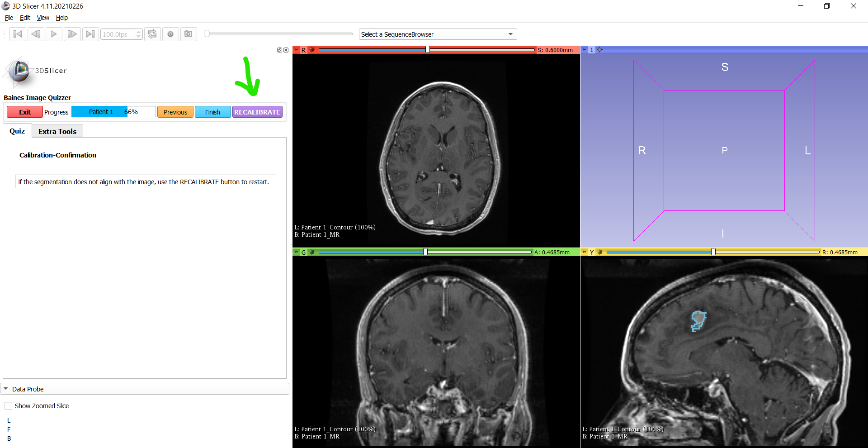Image resolution: width=868 pixels, height=448 pixels.
Task: Collapse the Data Probe section
Action: pos(6,389)
